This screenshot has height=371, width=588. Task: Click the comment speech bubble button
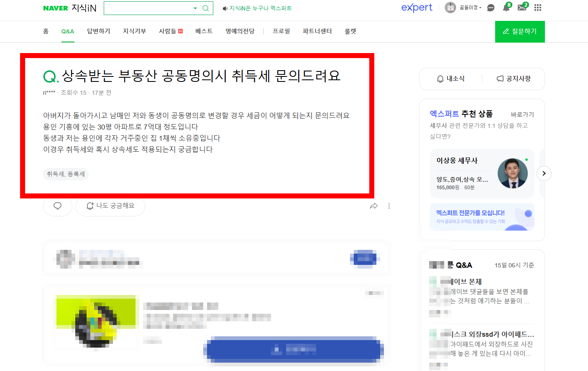[58, 206]
